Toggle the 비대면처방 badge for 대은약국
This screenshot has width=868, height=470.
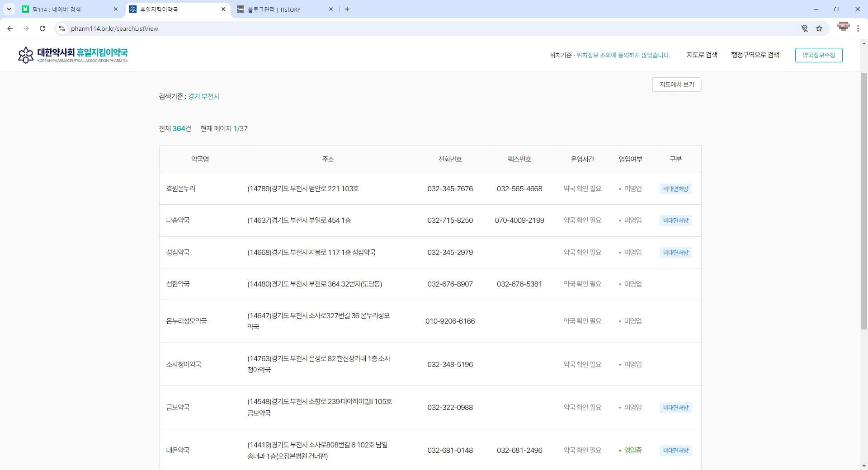tap(675, 450)
